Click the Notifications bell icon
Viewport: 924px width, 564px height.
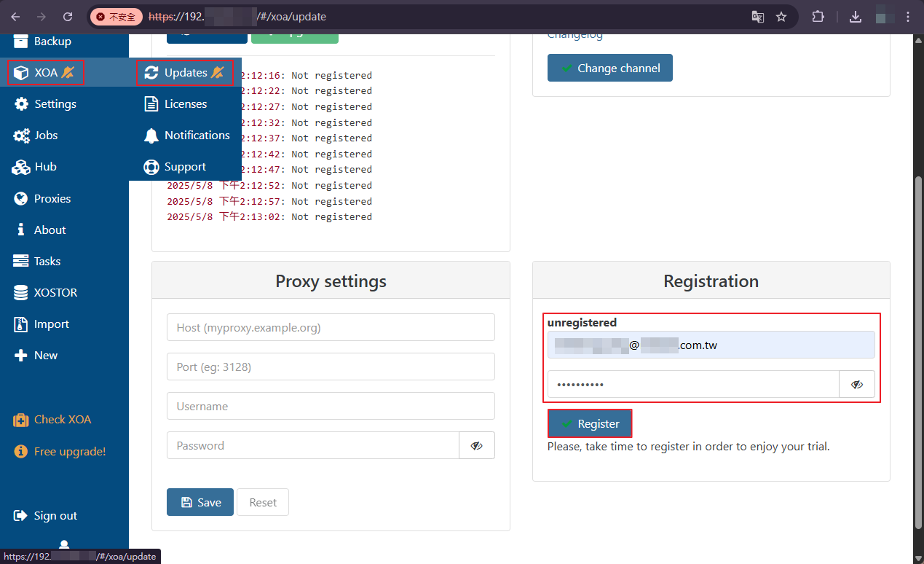(x=151, y=136)
